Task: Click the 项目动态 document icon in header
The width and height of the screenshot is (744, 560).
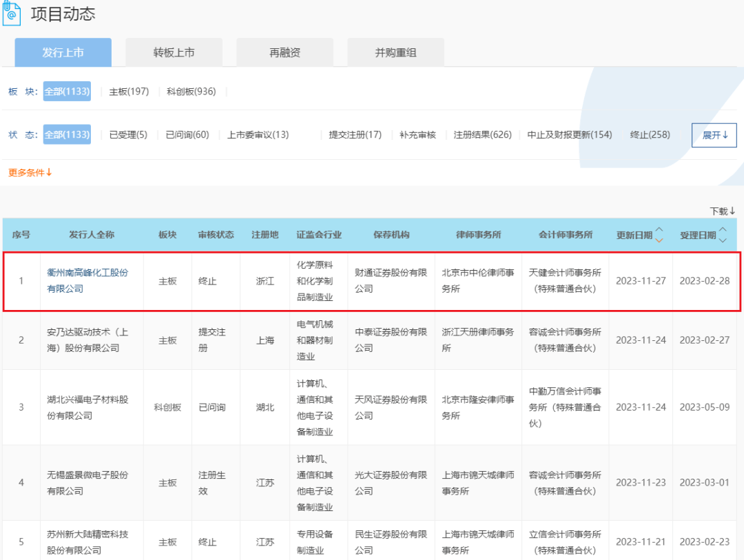Action: (11, 12)
